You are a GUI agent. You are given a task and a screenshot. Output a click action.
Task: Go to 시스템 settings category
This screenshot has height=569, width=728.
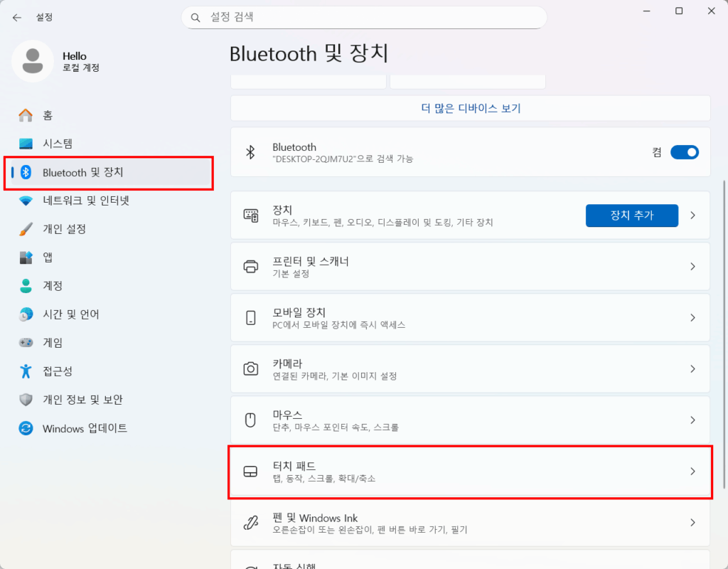click(58, 144)
